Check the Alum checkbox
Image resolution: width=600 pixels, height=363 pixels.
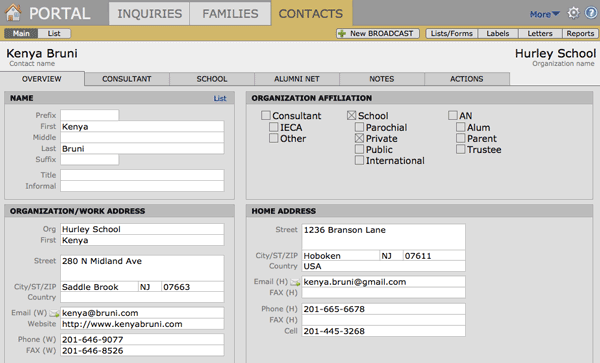[x=461, y=127]
